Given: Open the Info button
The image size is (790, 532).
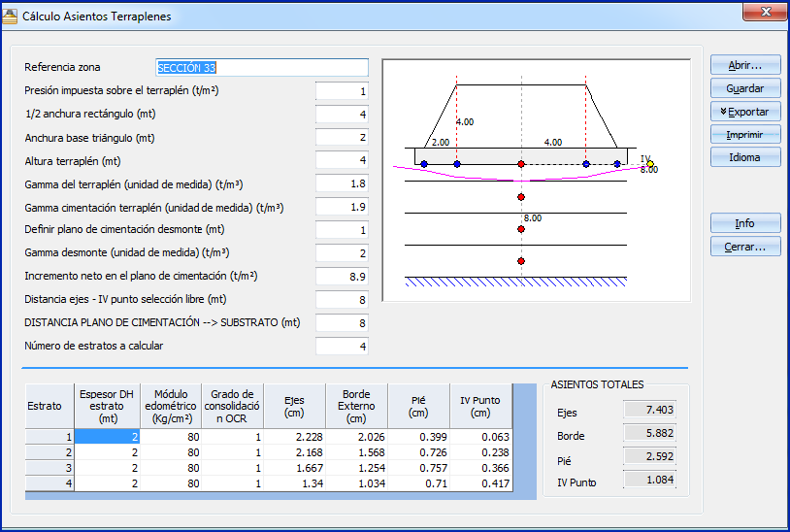Looking at the screenshot, I should [745, 223].
